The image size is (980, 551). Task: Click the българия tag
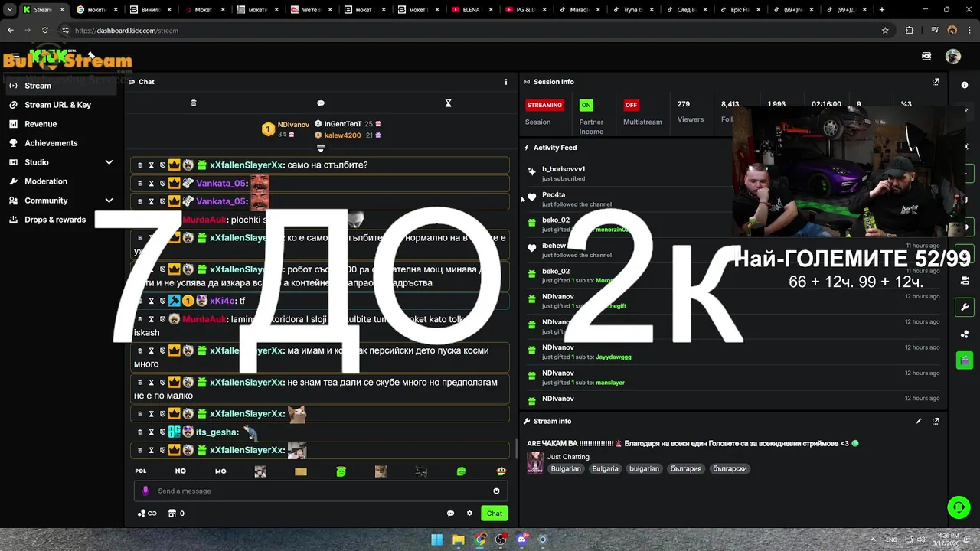point(686,468)
